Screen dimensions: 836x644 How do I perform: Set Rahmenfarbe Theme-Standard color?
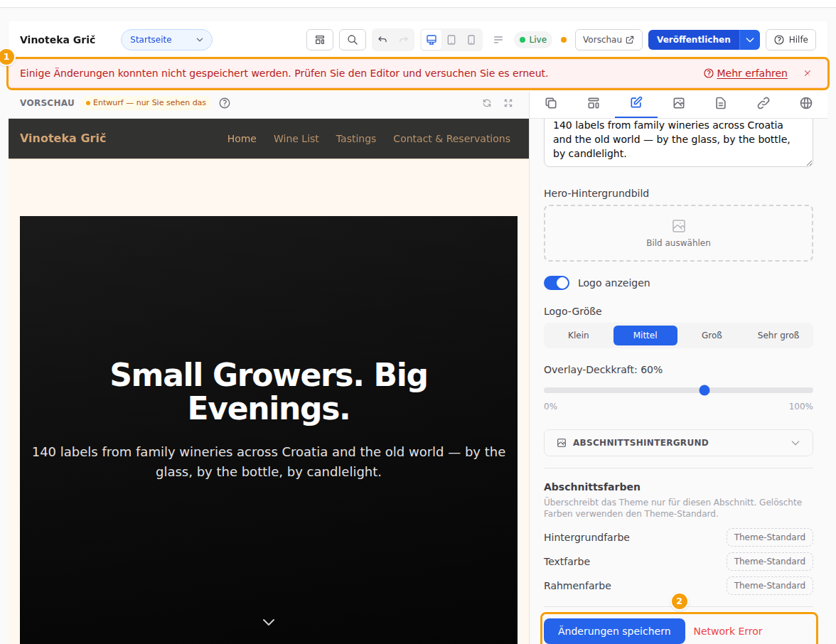769,586
